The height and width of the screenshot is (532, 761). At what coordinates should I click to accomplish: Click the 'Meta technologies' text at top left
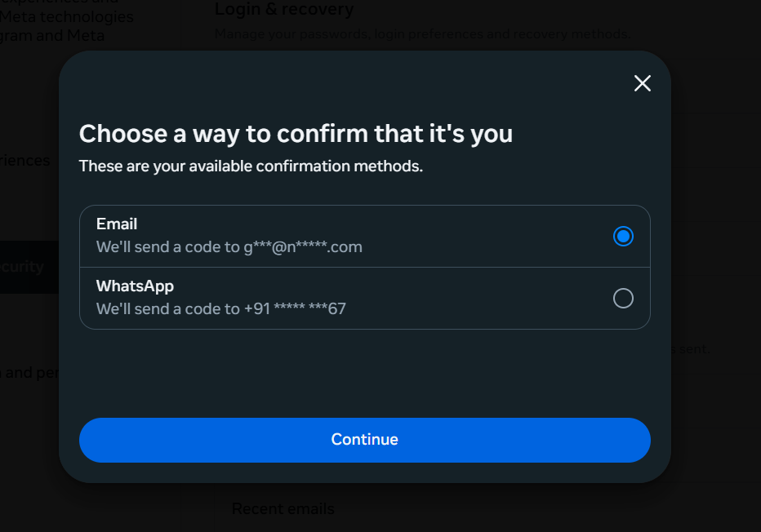click(66, 17)
